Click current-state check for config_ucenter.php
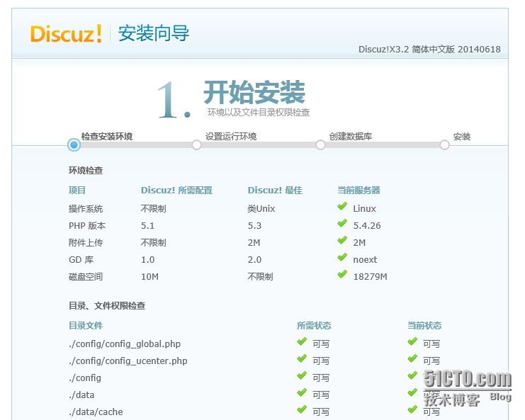This screenshot has height=420, width=525. 412,359
